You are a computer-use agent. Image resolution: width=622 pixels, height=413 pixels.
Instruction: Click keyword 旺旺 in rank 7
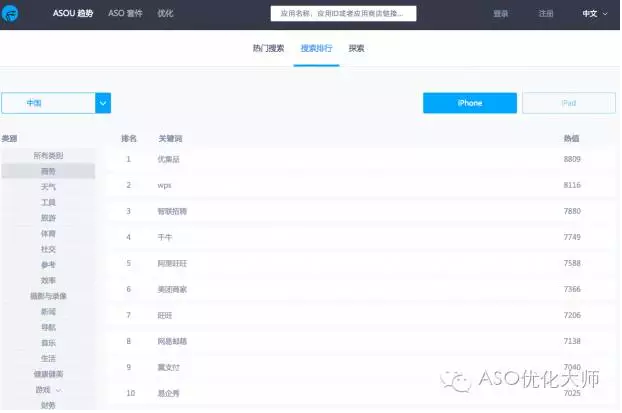pos(165,315)
